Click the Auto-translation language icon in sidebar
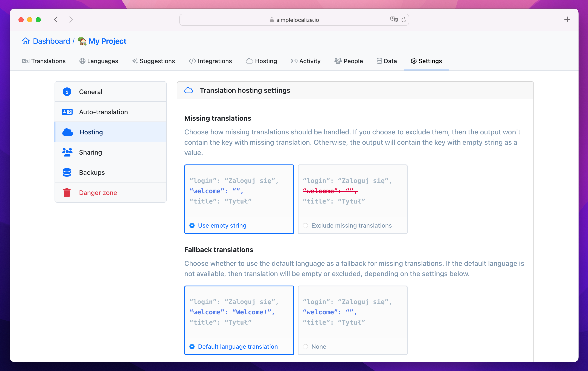The width and height of the screenshot is (588, 371). tap(67, 112)
